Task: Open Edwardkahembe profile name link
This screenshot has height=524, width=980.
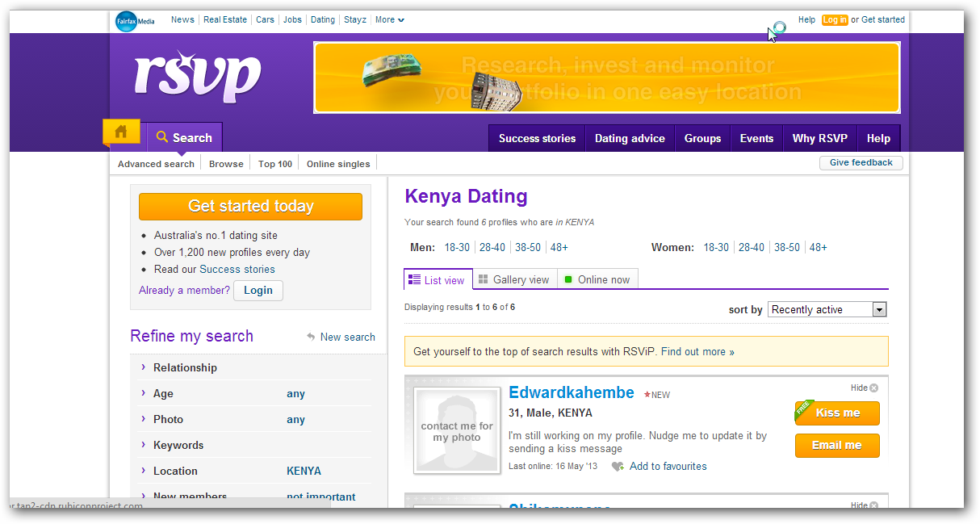Action: tap(572, 393)
